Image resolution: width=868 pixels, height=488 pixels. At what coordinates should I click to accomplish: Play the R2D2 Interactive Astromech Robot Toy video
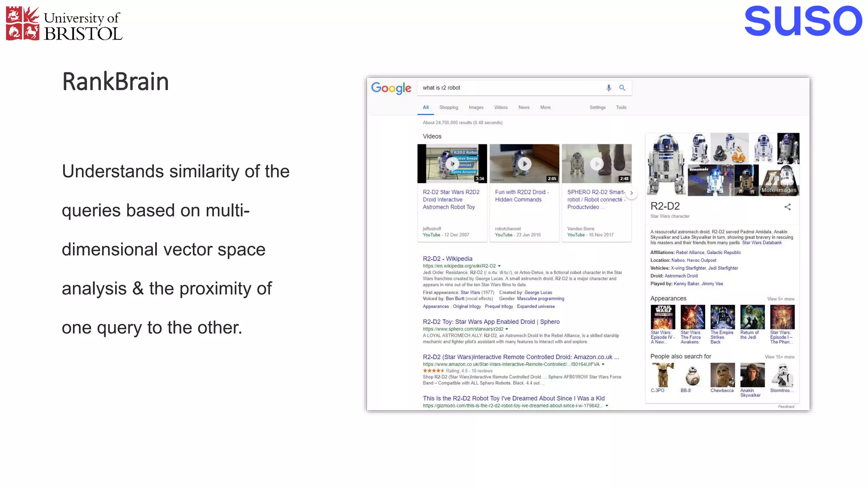[452, 164]
